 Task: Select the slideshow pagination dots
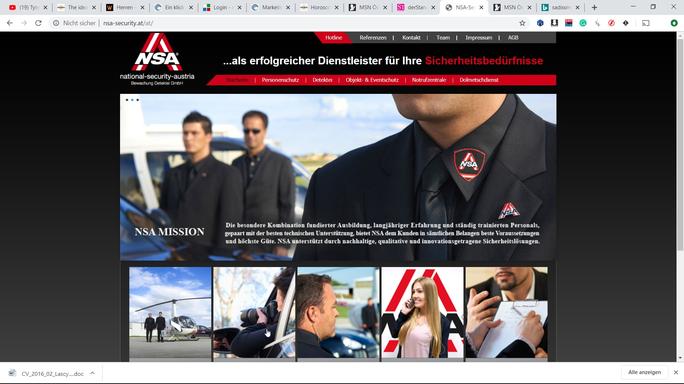(x=132, y=100)
